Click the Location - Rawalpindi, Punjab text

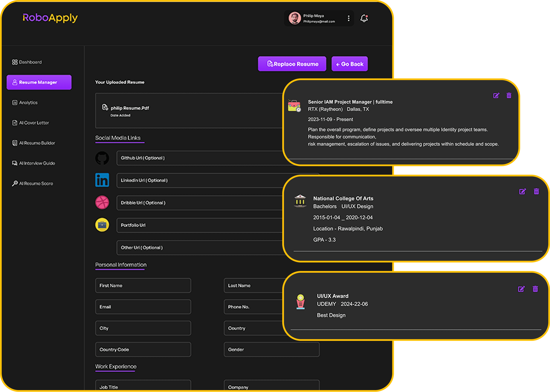[348, 229]
